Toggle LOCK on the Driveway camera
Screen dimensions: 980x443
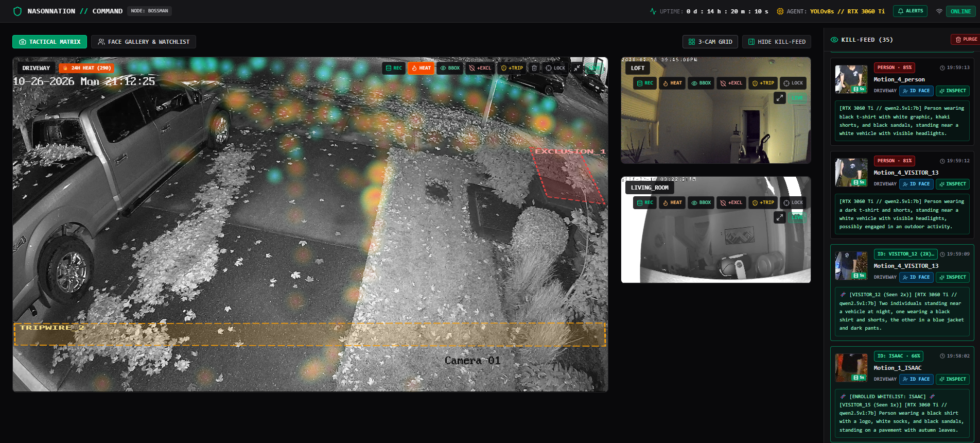(555, 68)
